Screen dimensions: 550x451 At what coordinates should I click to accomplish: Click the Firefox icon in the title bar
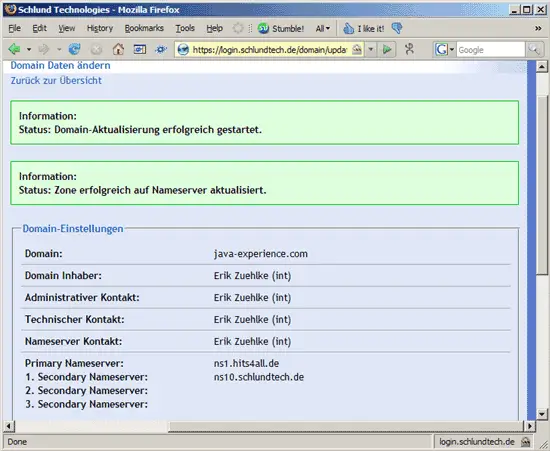[10, 9]
